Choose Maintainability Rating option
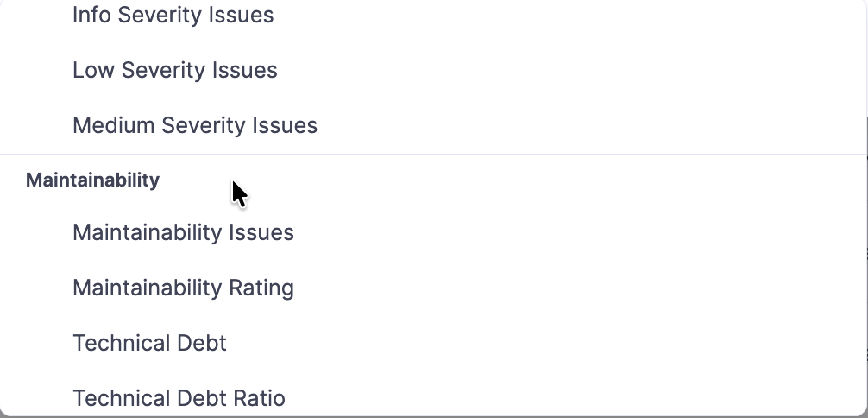The height and width of the screenshot is (418, 868). (183, 288)
